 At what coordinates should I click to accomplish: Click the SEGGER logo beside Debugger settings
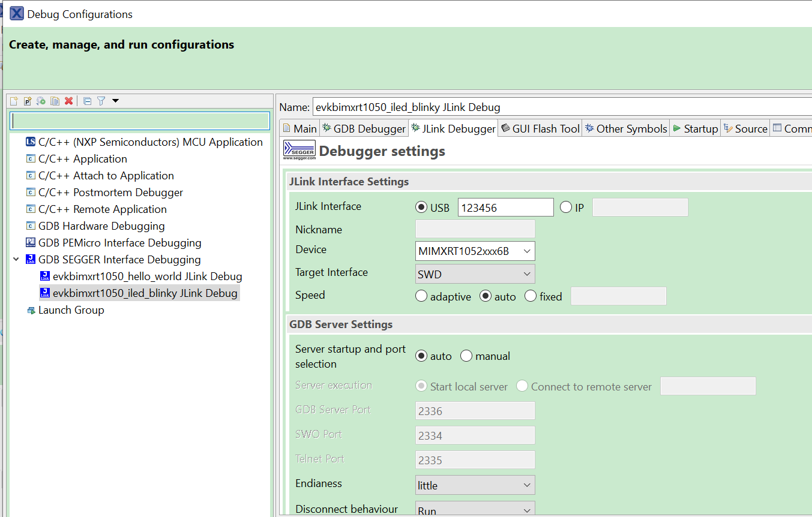(x=299, y=151)
